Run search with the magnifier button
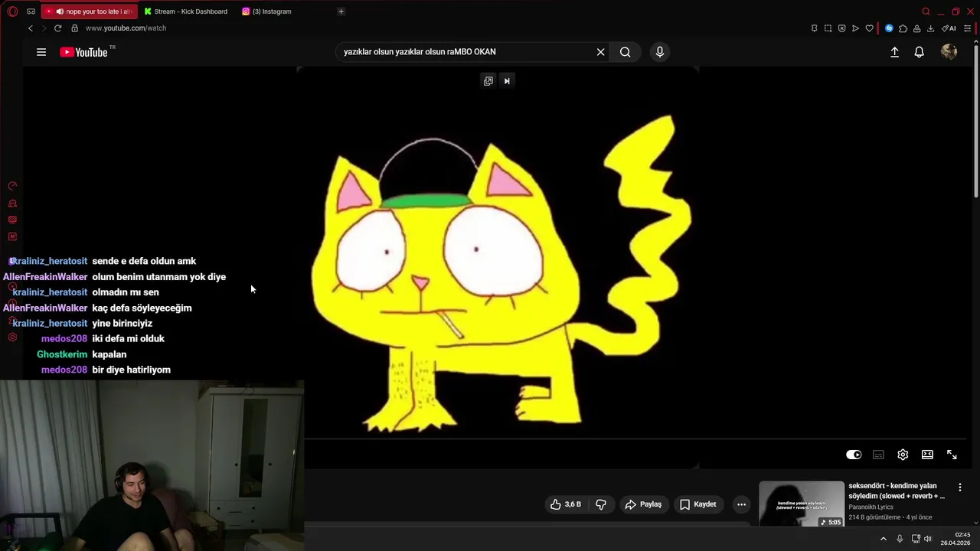This screenshot has width=980, height=551. coord(626,52)
